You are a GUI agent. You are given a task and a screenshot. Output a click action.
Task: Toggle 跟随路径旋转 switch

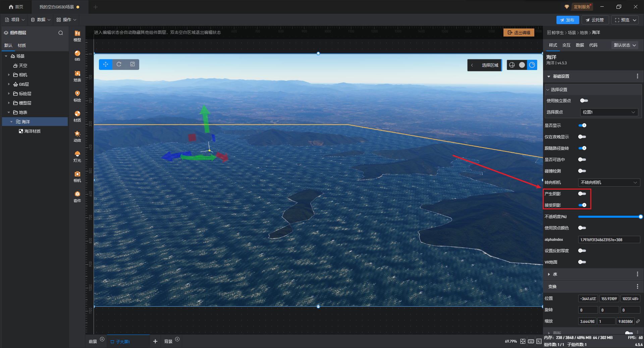click(x=582, y=148)
